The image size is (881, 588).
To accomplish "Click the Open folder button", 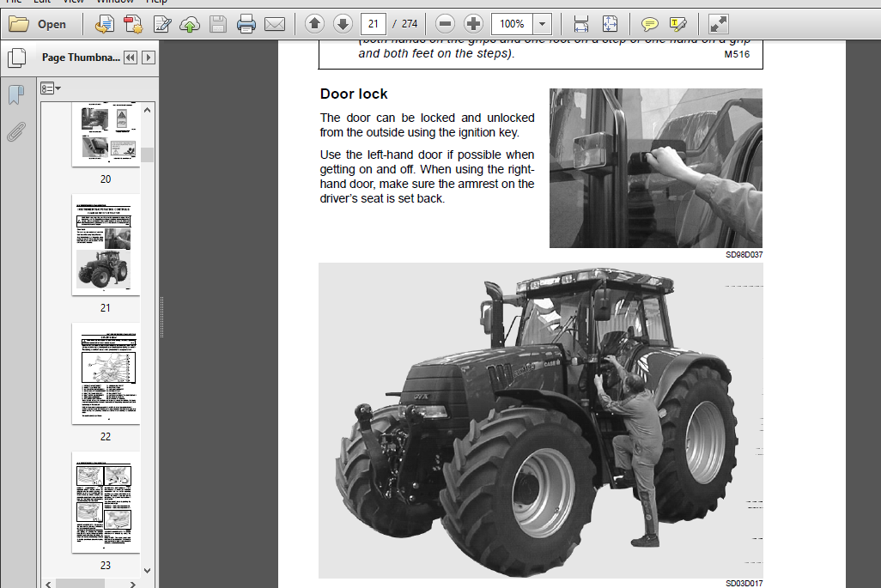I will click(x=38, y=24).
